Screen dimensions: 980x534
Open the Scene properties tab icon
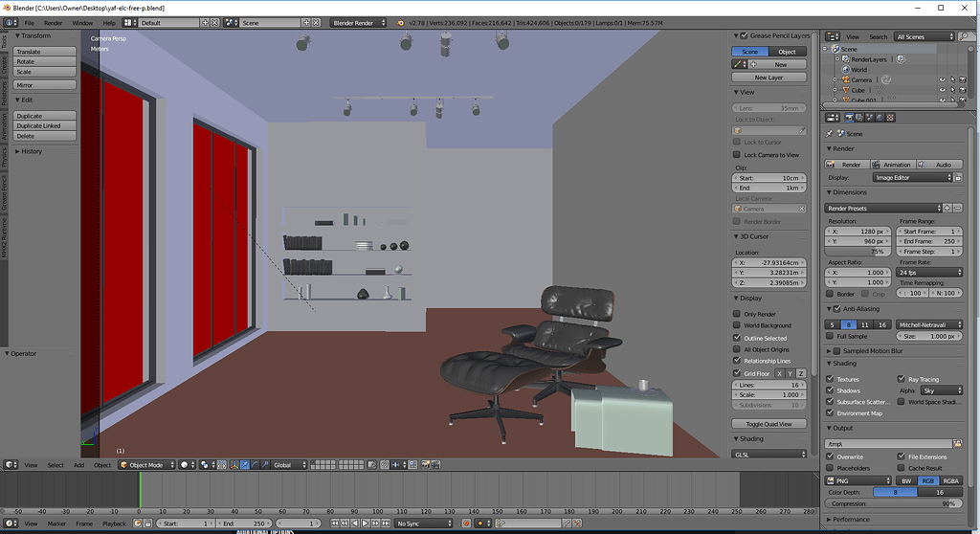869,118
